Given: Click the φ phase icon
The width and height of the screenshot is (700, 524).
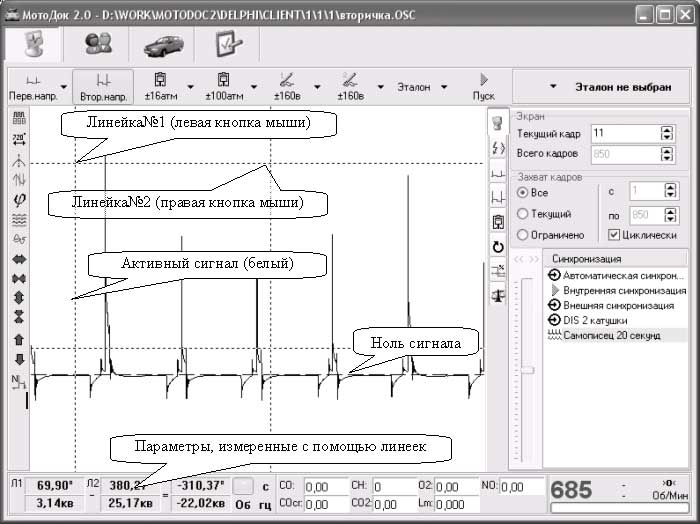Looking at the screenshot, I should [19, 200].
